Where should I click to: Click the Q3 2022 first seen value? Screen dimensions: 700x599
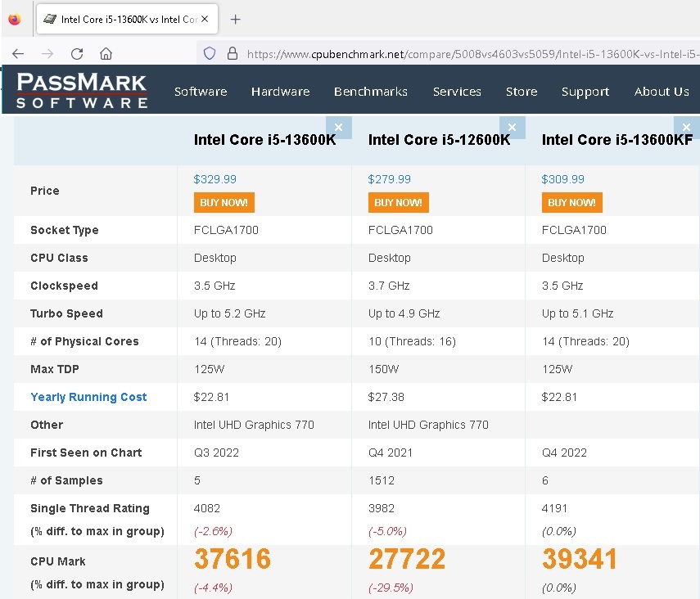coord(216,453)
